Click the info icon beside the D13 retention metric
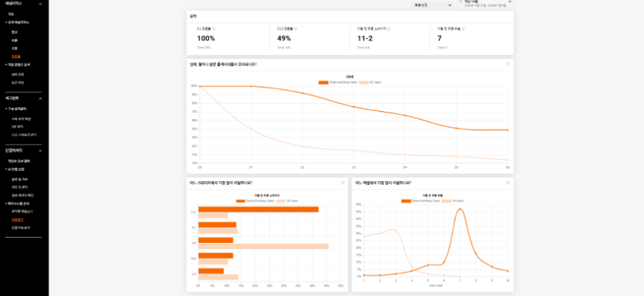Viewport: 644px width, 296px height. click(x=296, y=29)
